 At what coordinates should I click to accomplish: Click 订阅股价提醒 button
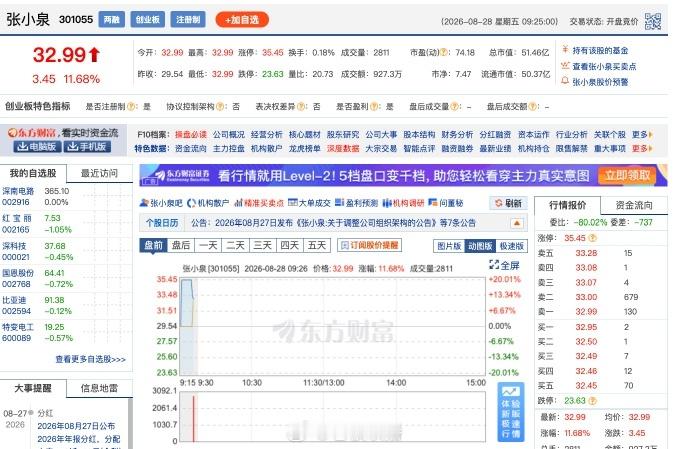[370, 245]
